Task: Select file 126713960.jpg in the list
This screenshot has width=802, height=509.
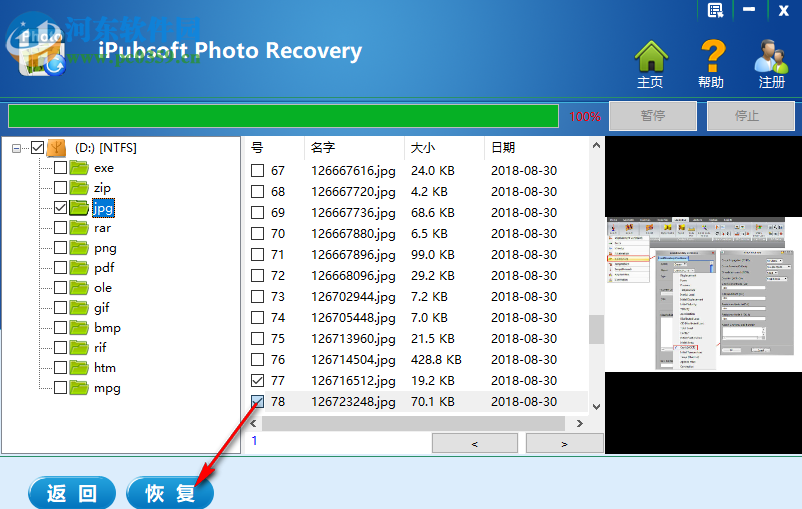Action: pos(353,339)
